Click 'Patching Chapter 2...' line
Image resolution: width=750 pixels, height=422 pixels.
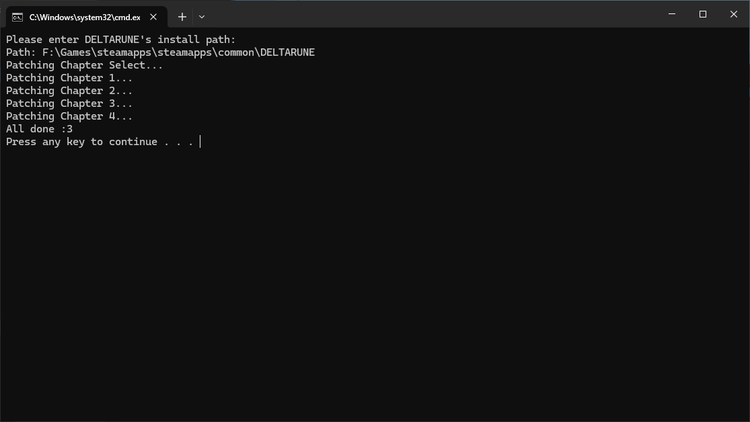[x=69, y=91]
